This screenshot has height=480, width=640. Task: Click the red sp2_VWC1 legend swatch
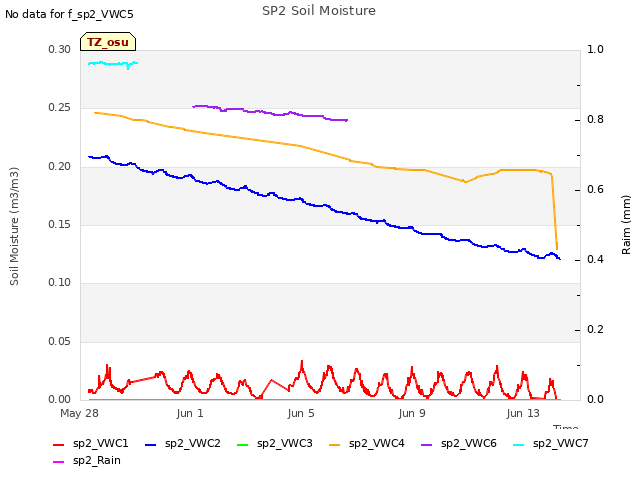pos(59,444)
